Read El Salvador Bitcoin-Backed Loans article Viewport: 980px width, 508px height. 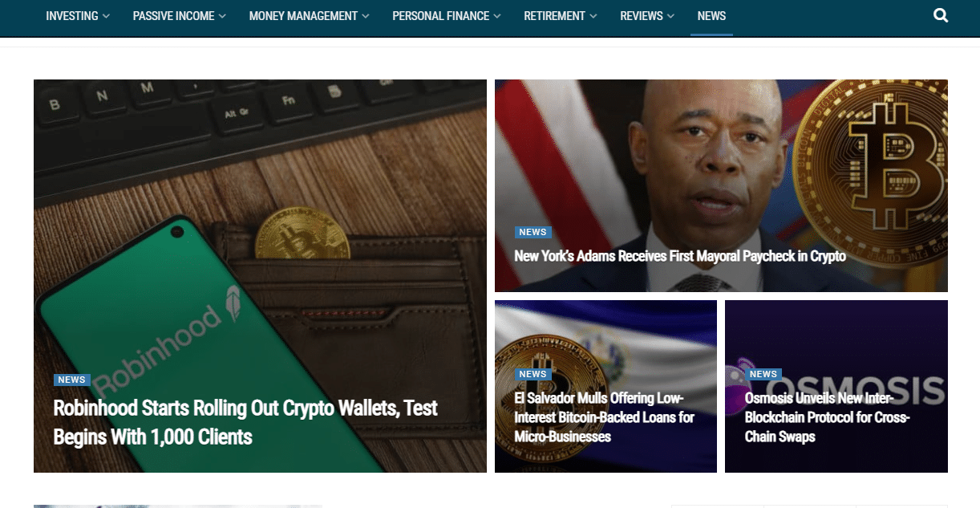tap(605, 417)
